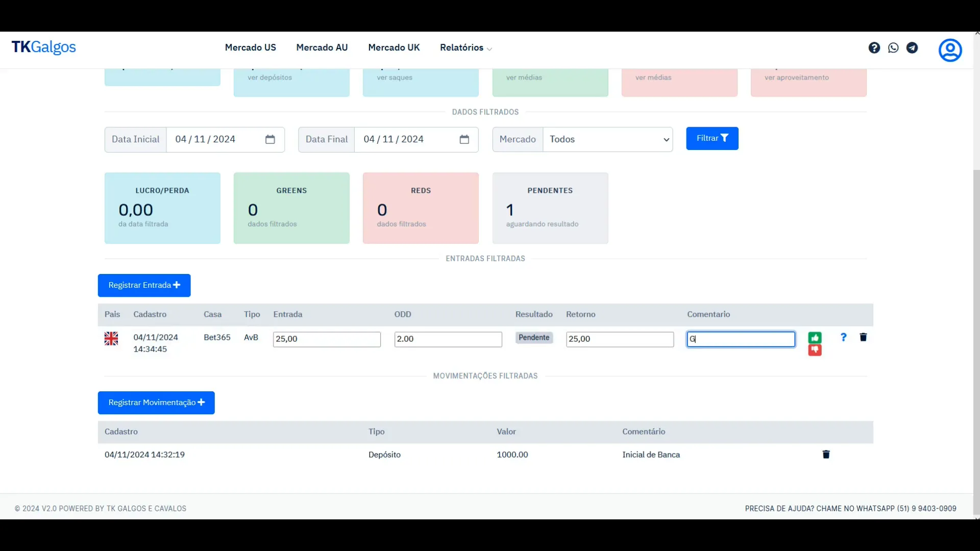This screenshot has width=980, height=551.
Task: Click the Data Final date field
Action: (x=416, y=139)
